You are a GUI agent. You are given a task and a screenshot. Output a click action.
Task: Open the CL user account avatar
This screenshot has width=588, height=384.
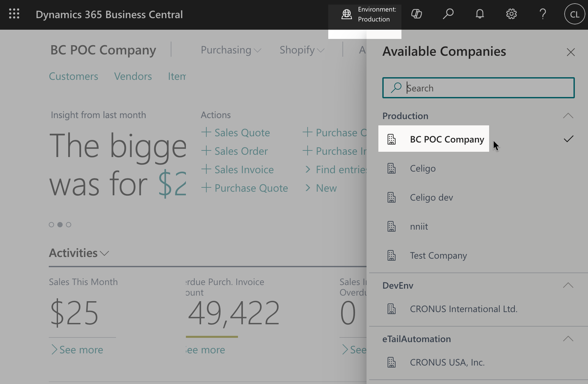pos(574,14)
